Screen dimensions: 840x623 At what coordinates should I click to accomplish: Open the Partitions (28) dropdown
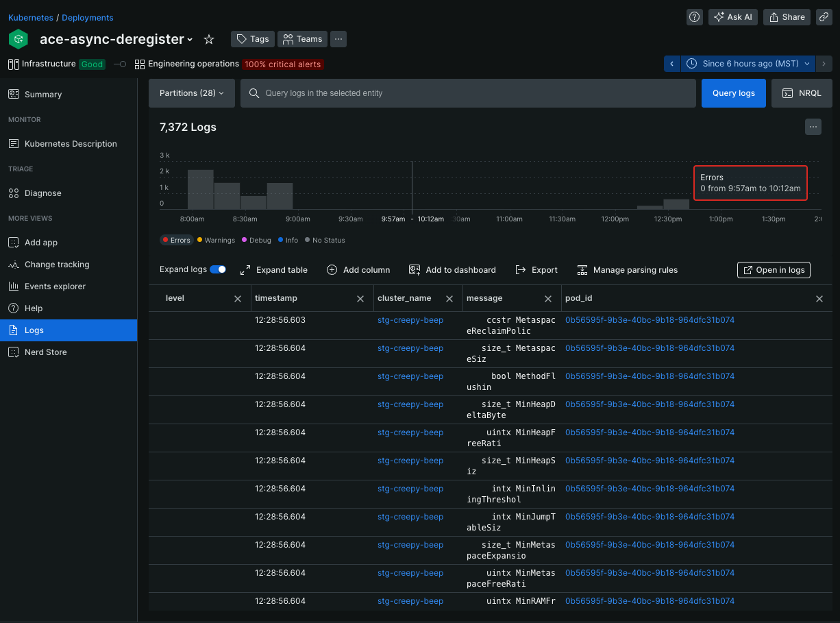[192, 93]
